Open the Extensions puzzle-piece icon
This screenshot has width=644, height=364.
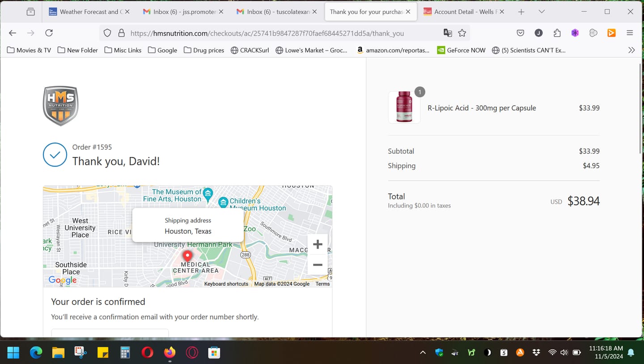pyautogui.click(x=557, y=33)
